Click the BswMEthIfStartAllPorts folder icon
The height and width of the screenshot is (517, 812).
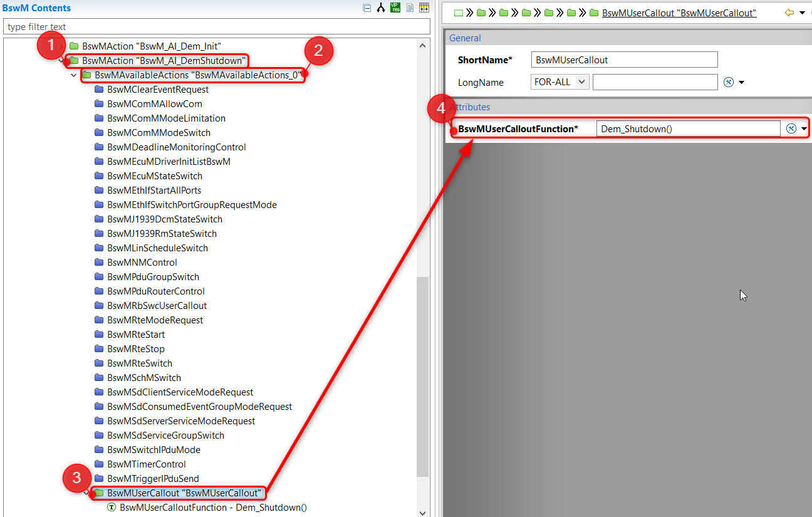click(x=99, y=190)
